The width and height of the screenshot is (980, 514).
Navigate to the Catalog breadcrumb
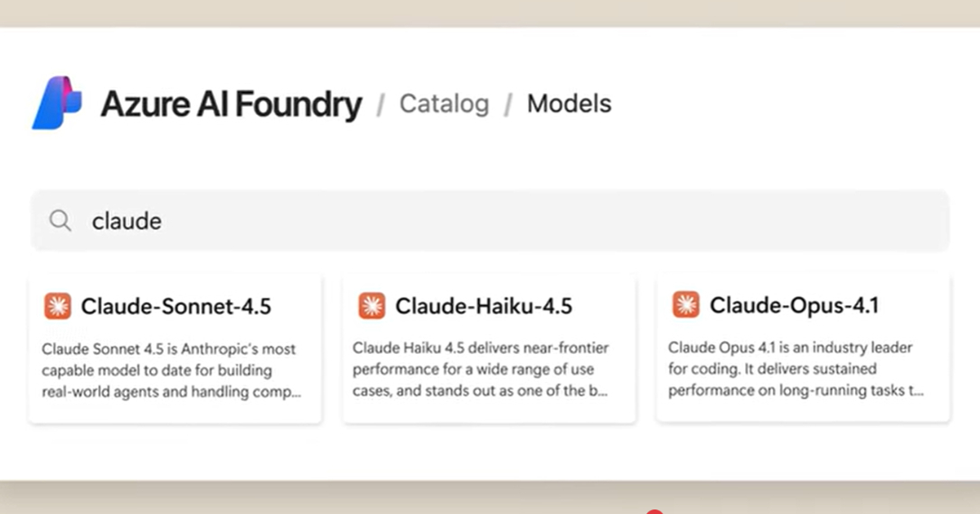pos(444,104)
